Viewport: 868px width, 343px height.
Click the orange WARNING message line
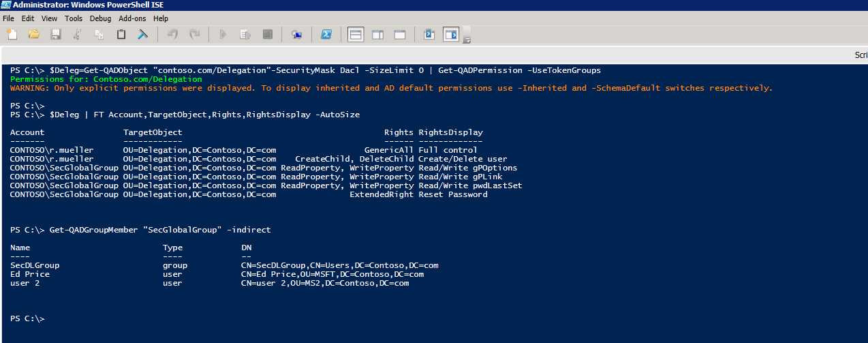click(x=392, y=88)
